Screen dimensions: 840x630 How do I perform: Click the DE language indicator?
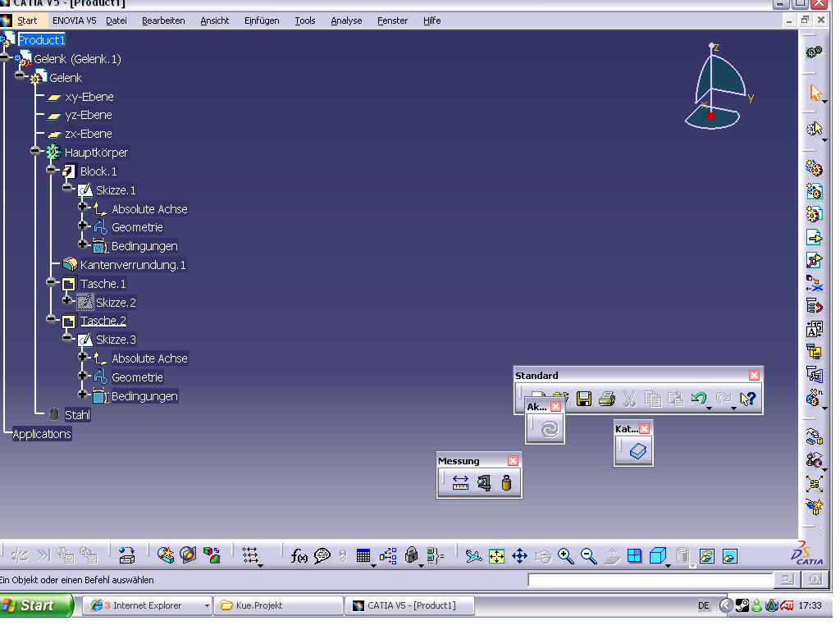pyautogui.click(x=703, y=606)
